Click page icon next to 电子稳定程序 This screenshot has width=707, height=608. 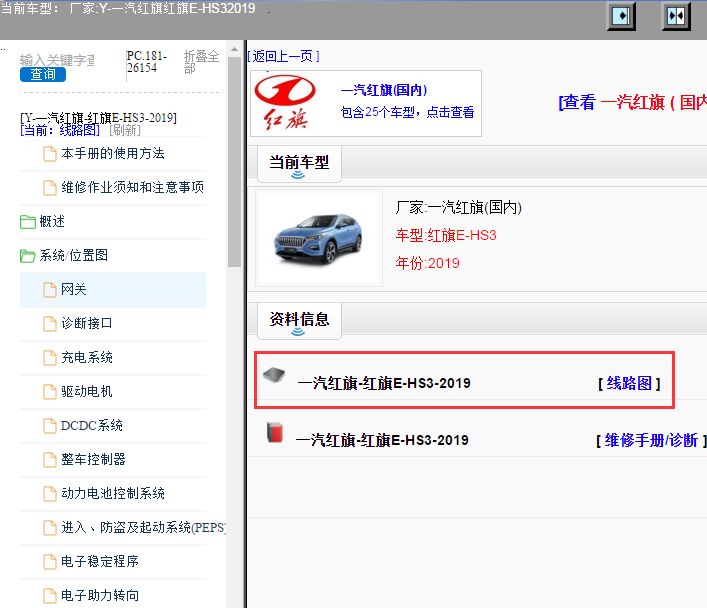pos(50,562)
